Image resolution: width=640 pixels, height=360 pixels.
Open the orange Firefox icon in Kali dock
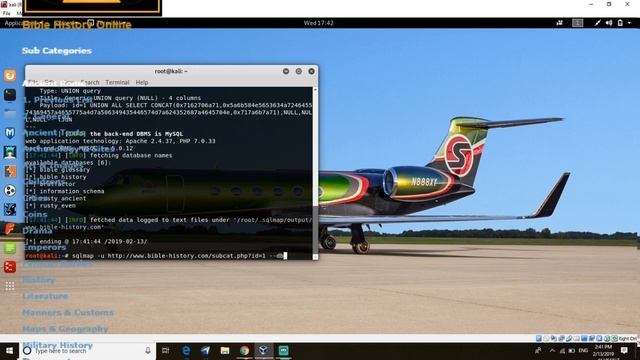coord(10,76)
